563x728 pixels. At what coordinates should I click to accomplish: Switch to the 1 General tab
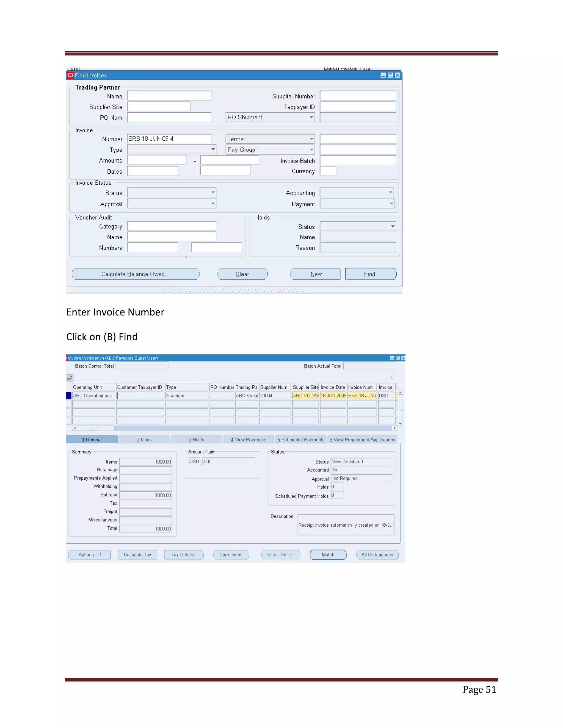pos(92,439)
